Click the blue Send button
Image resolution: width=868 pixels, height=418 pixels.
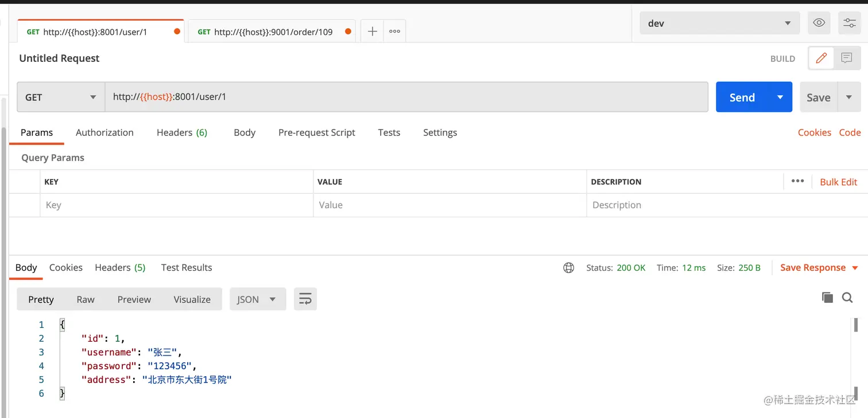pyautogui.click(x=742, y=97)
